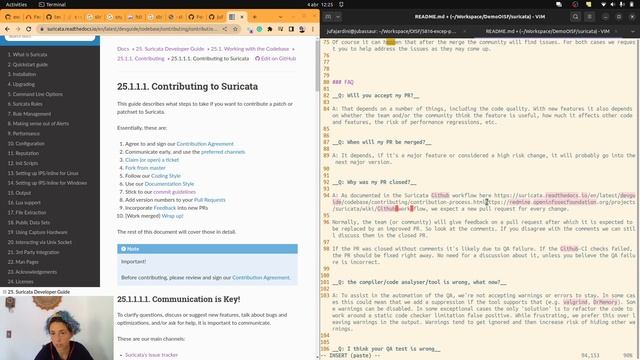Close the active readthedocs tab
This screenshot has width=640, height=360.
coord(242,17)
